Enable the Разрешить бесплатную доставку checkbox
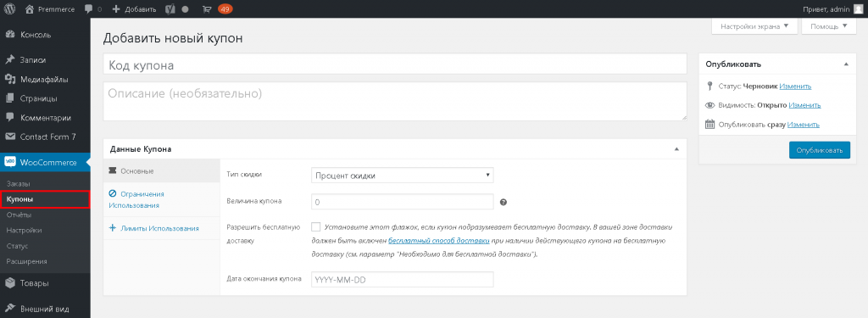 coord(316,226)
